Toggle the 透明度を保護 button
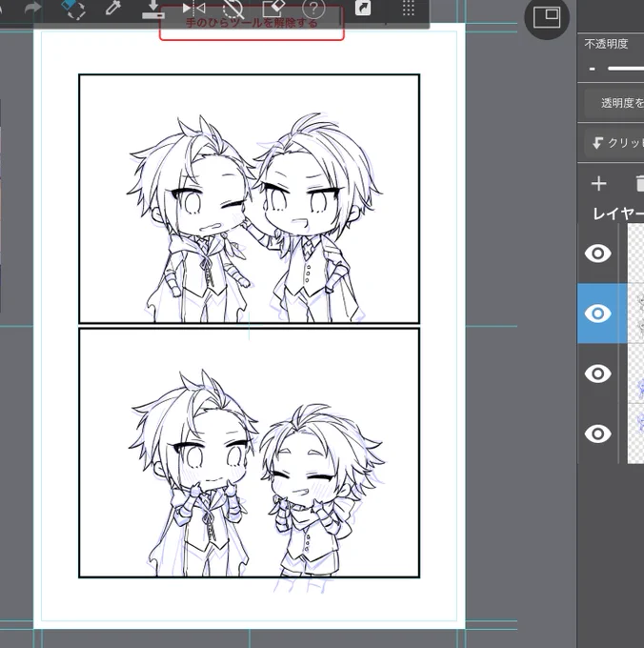 [x=614, y=103]
